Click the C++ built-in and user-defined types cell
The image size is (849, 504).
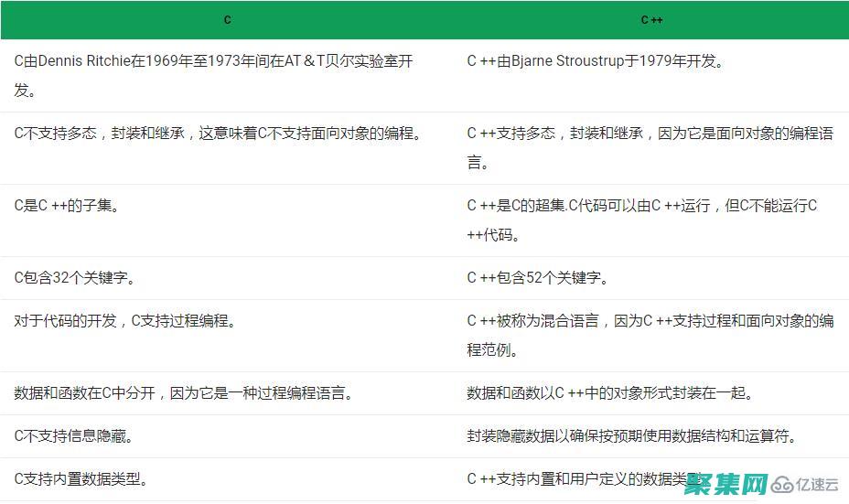click(x=586, y=478)
